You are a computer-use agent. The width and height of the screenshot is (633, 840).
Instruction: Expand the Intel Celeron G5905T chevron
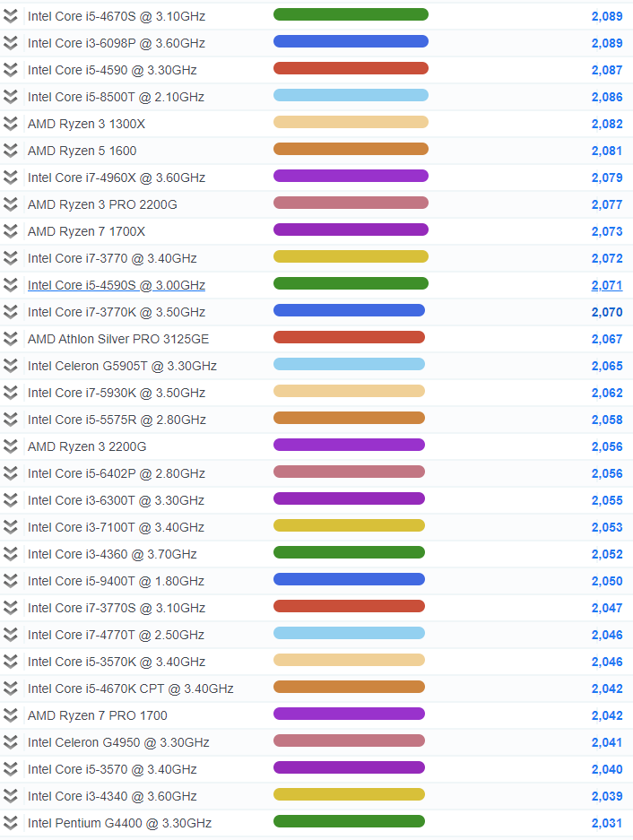10,366
